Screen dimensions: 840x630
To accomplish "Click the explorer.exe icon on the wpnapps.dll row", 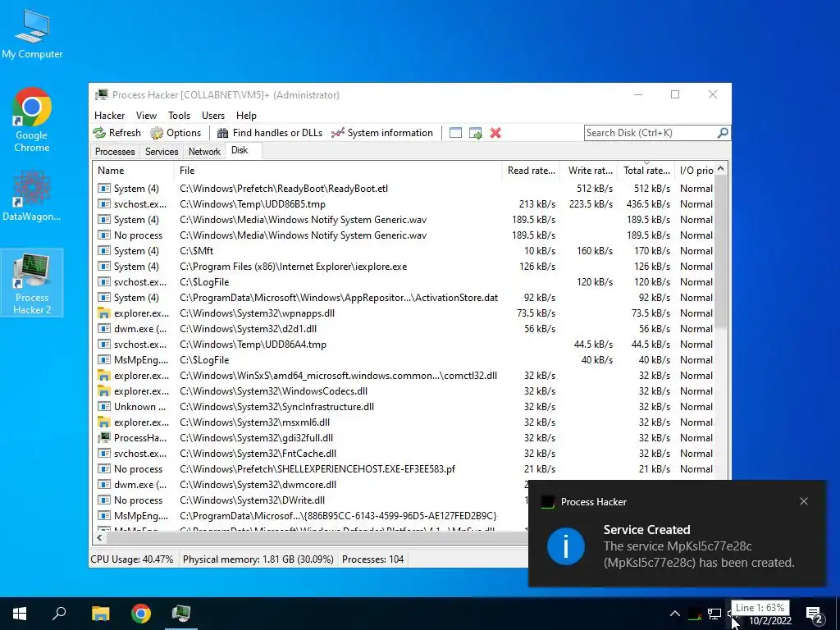I will (x=104, y=313).
